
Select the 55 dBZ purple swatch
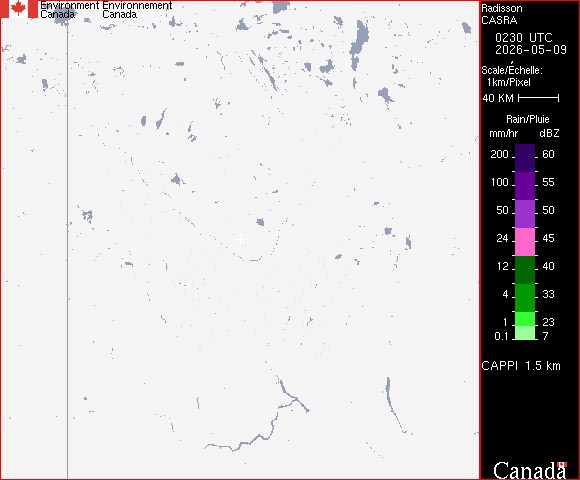click(525, 186)
